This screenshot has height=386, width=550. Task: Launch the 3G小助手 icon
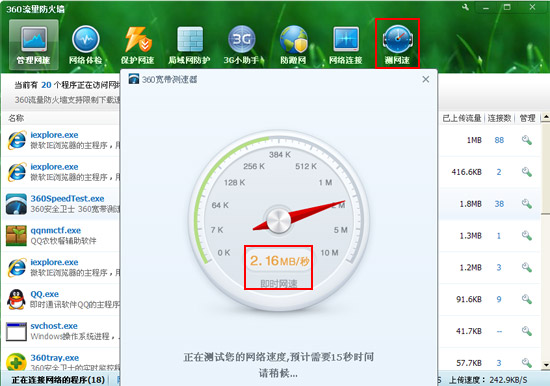[x=242, y=44]
